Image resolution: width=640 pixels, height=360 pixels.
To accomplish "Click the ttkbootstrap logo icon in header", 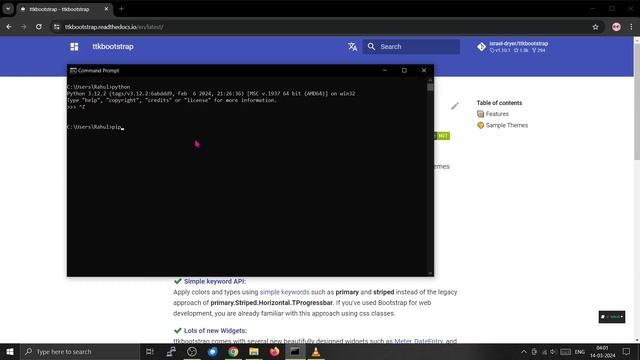I will (74, 47).
